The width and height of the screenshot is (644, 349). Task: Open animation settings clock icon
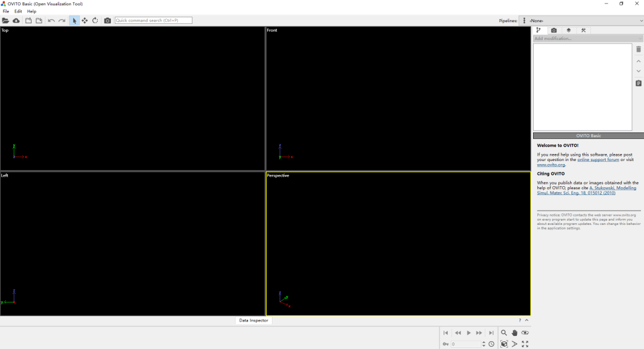pos(491,344)
